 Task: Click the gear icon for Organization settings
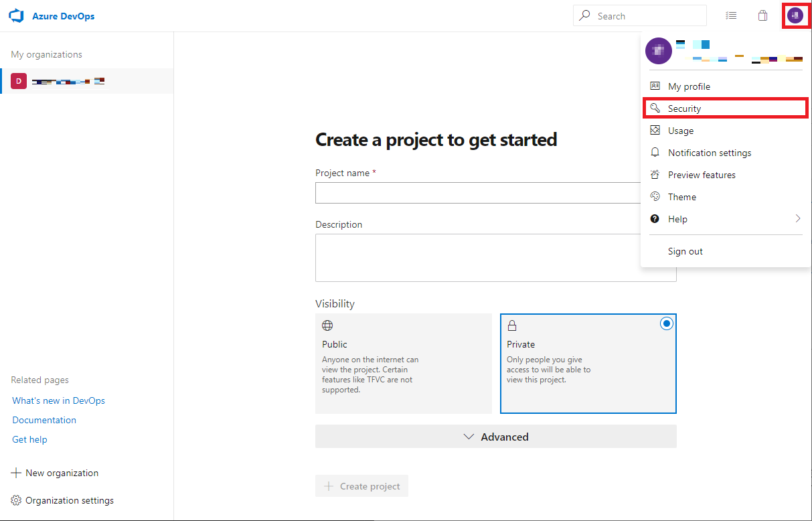tap(16, 500)
